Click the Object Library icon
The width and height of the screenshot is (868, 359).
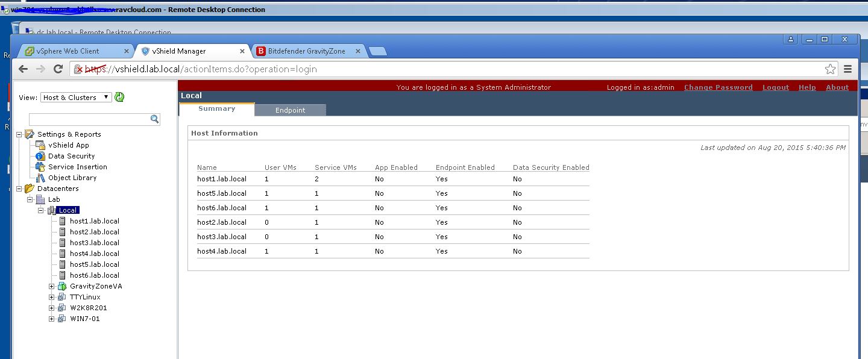[40, 178]
